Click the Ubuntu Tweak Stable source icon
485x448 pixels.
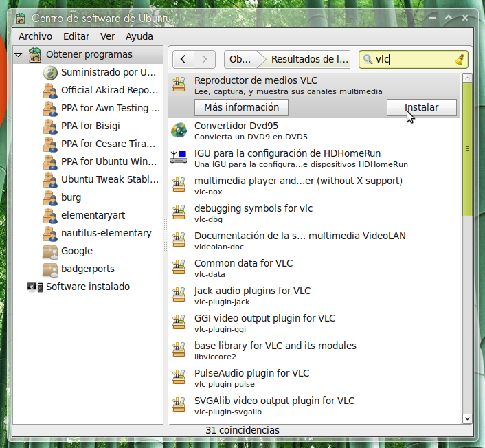pyautogui.click(x=50, y=180)
